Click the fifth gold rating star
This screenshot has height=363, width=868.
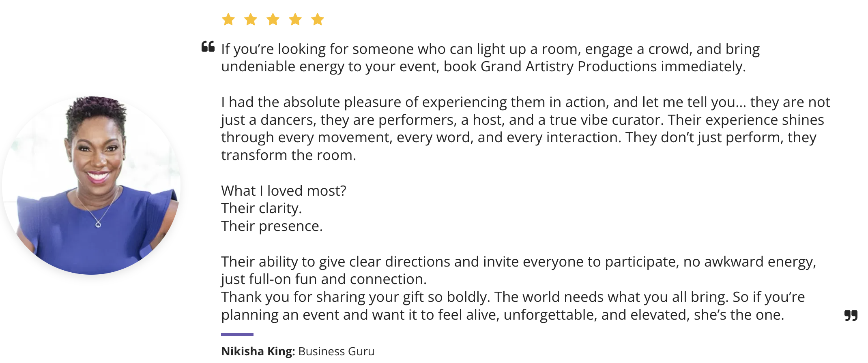point(318,19)
